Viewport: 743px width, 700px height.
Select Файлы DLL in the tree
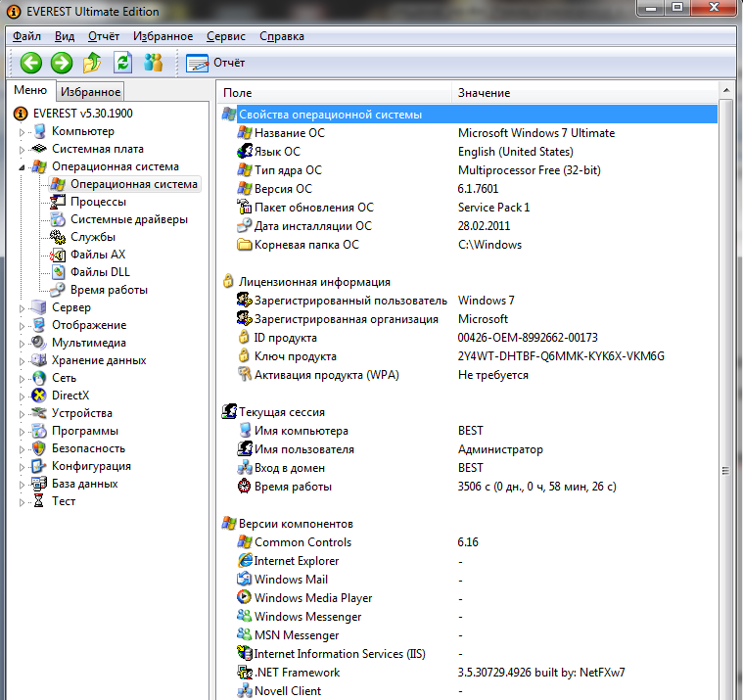pos(100,272)
